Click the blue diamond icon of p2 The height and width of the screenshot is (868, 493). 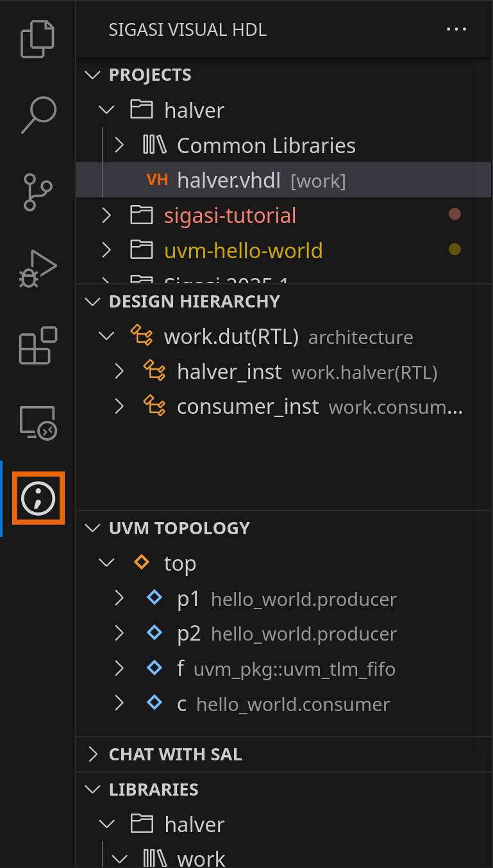click(x=155, y=633)
